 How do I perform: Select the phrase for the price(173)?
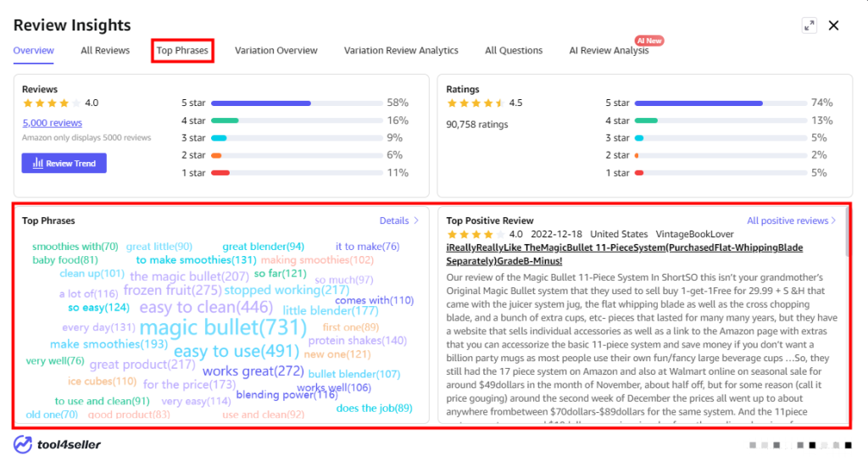pos(189,384)
